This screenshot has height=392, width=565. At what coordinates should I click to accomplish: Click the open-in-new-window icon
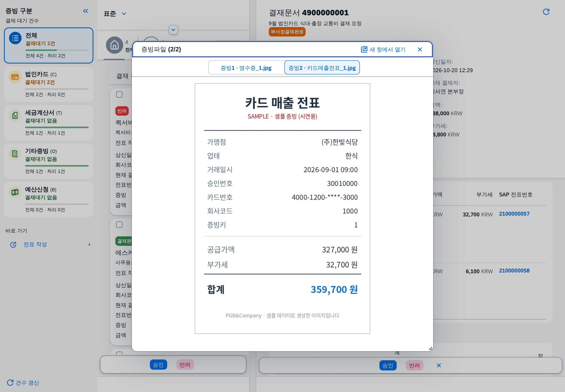click(364, 49)
